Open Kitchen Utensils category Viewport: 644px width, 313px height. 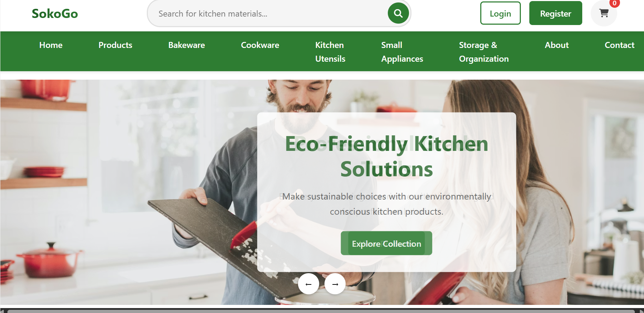(330, 52)
